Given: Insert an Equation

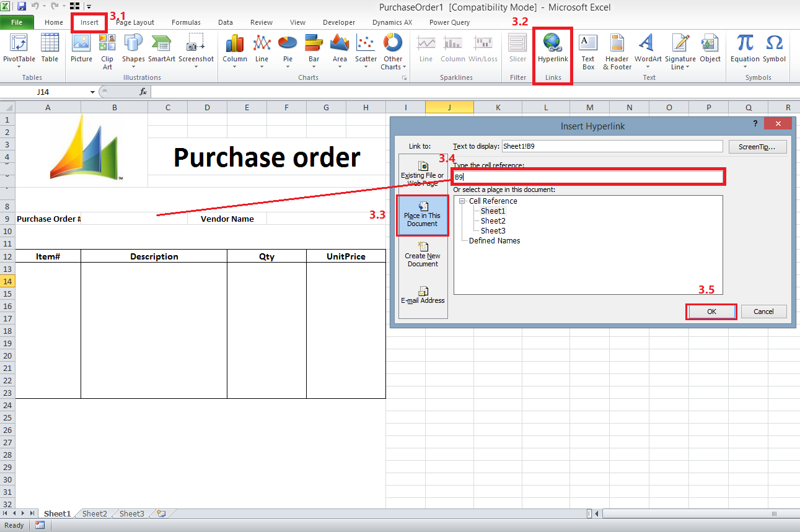Looking at the screenshot, I should (745, 50).
